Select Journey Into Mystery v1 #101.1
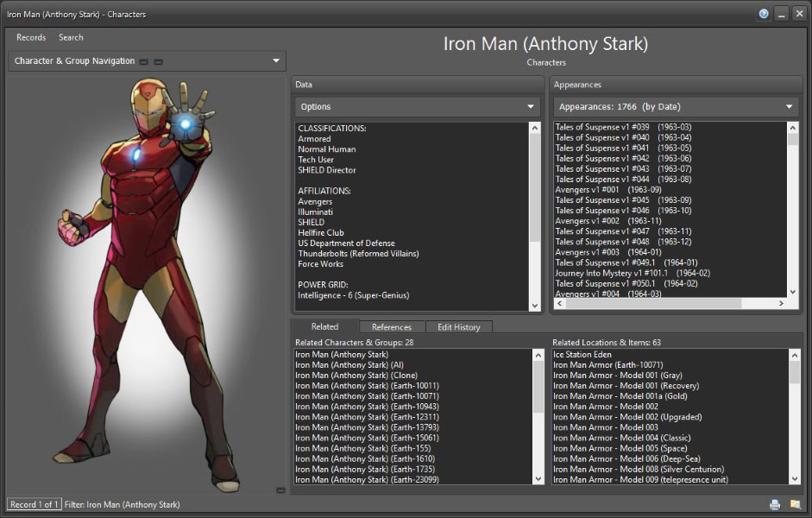This screenshot has height=518, width=812. click(x=633, y=273)
